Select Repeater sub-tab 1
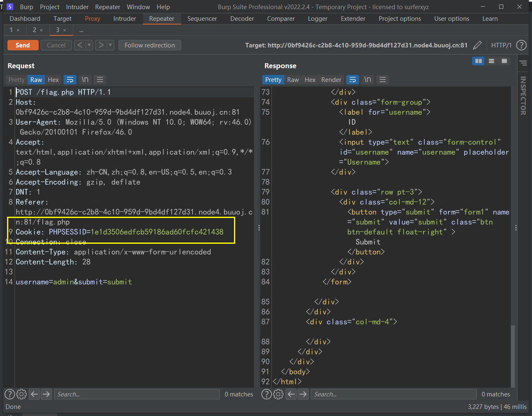This screenshot has width=532, height=416. [x=11, y=30]
